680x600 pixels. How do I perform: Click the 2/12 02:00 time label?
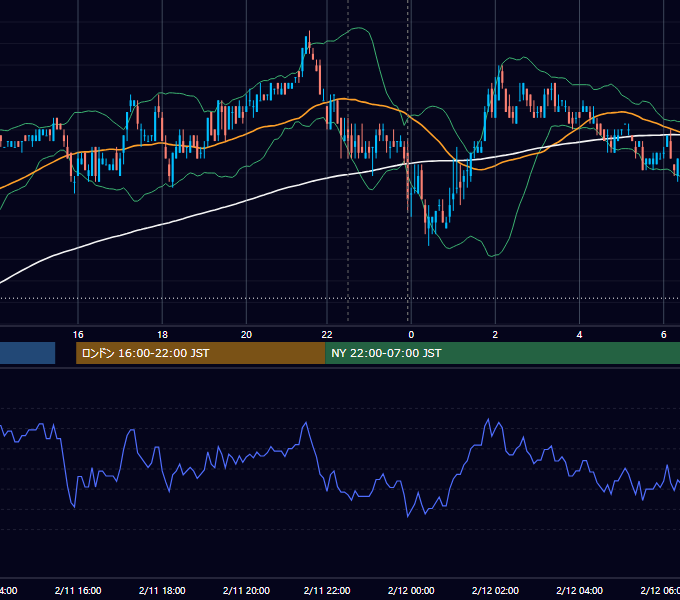(x=495, y=590)
